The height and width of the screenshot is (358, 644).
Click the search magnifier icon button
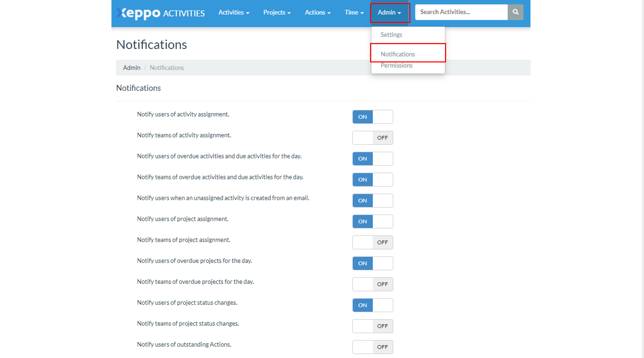[x=515, y=12]
